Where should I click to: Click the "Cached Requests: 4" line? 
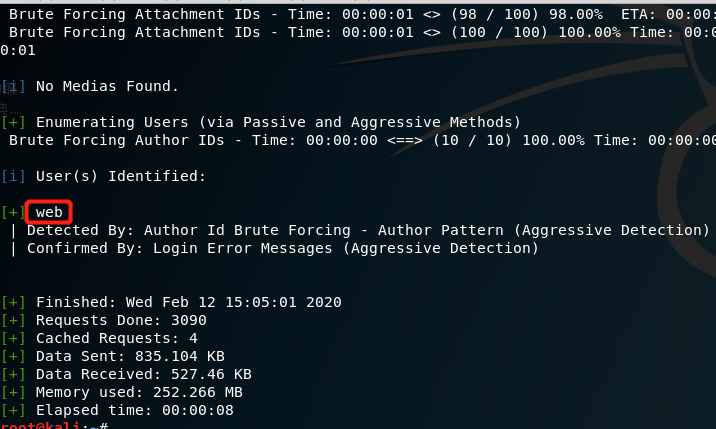pos(116,338)
